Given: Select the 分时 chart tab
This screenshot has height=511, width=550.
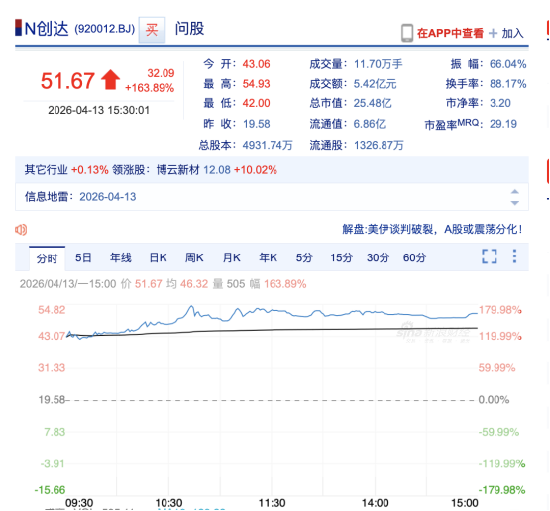Looking at the screenshot, I should tap(47, 258).
